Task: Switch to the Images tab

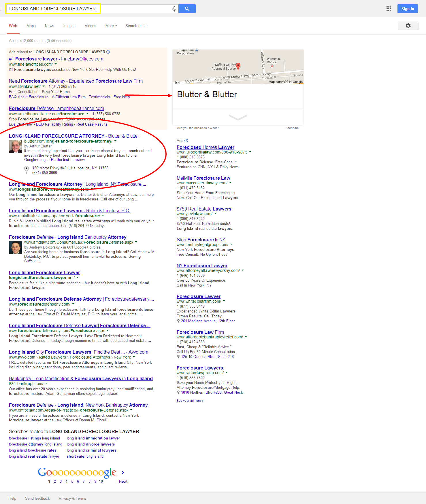Action: (x=69, y=26)
